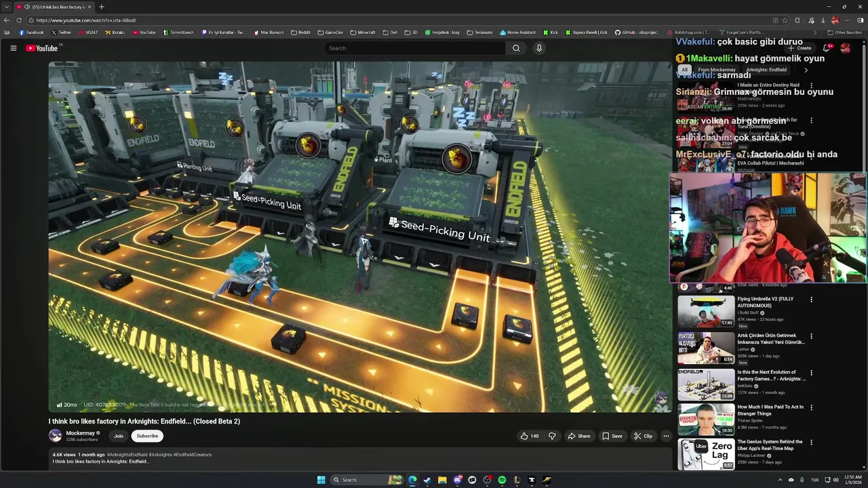Viewport: 868px width, 488px height.
Task: Open options menu for Flying Umbrella V2 video
Action: pos(811,300)
